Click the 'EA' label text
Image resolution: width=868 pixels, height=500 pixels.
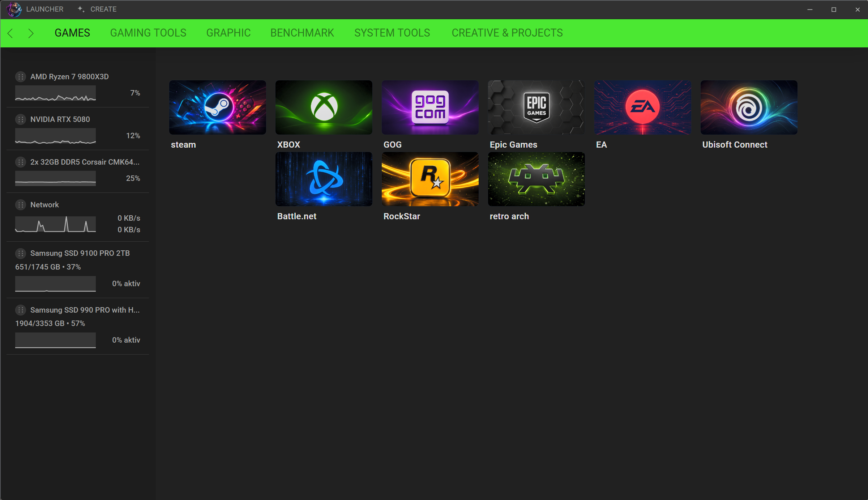tap(602, 145)
